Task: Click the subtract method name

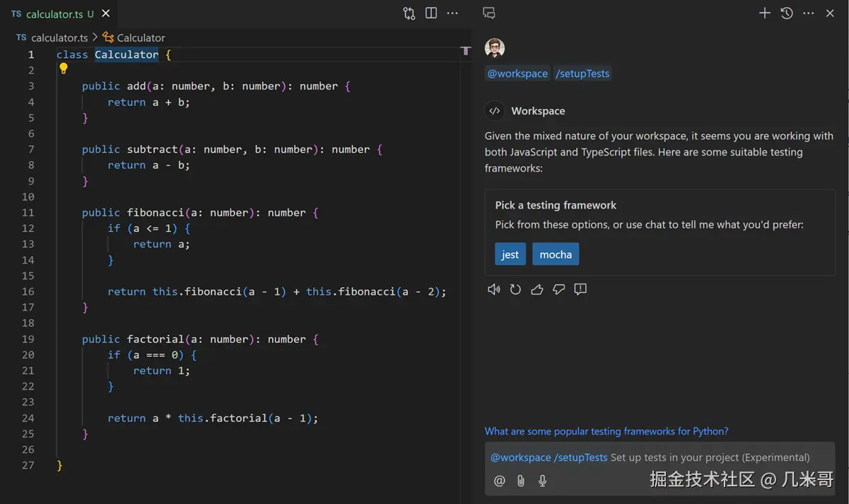Action: tap(153, 149)
